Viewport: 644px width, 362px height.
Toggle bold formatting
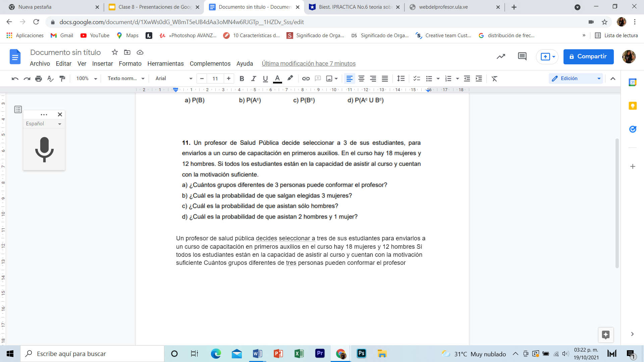click(x=241, y=78)
